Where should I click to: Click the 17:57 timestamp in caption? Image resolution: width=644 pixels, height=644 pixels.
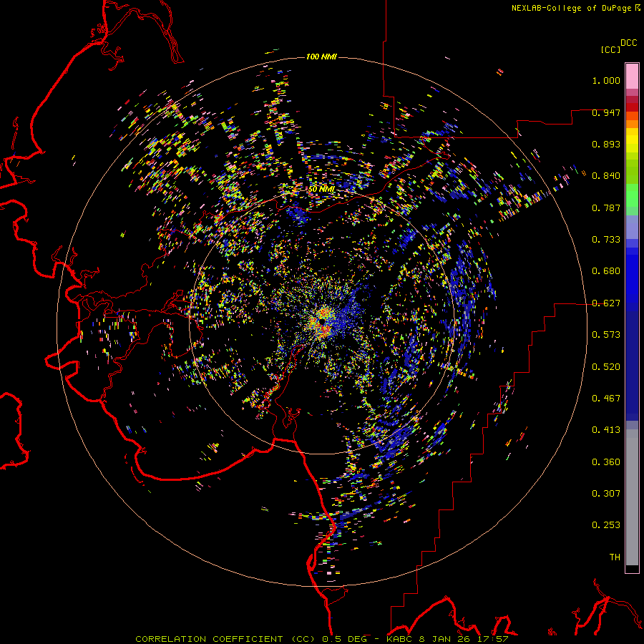[494, 639]
